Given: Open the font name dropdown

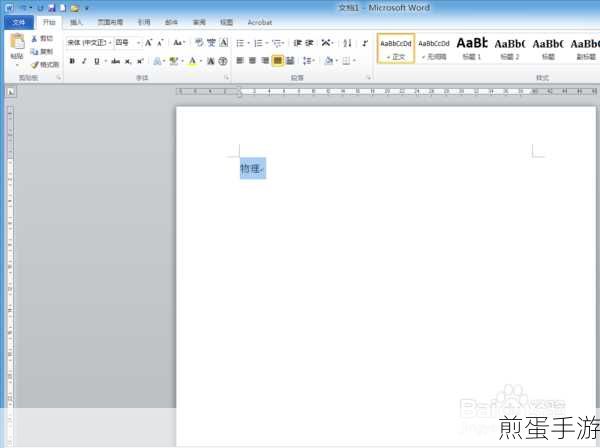Looking at the screenshot, I should [x=110, y=43].
